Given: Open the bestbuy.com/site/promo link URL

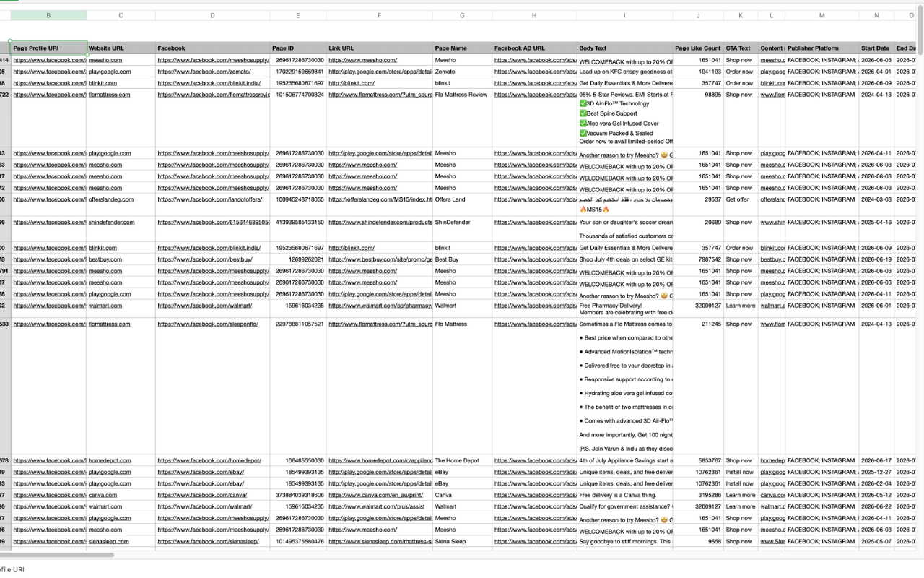Looking at the screenshot, I should point(380,259).
